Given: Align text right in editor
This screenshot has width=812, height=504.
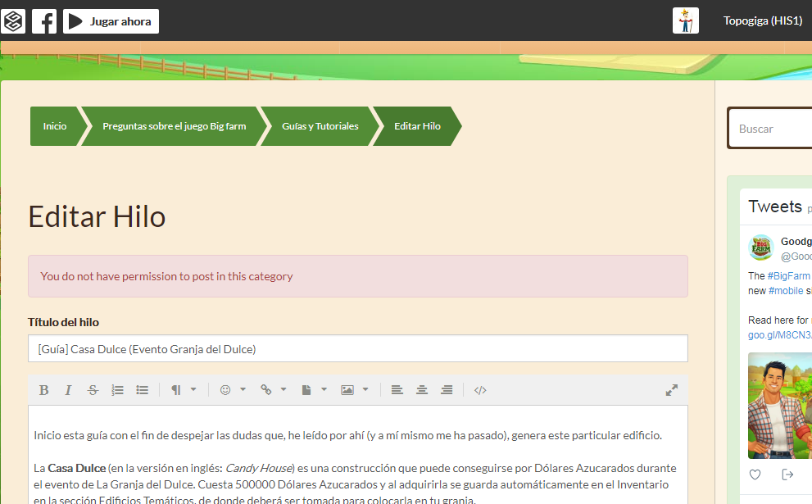Looking at the screenshot, I should (447, 390).
